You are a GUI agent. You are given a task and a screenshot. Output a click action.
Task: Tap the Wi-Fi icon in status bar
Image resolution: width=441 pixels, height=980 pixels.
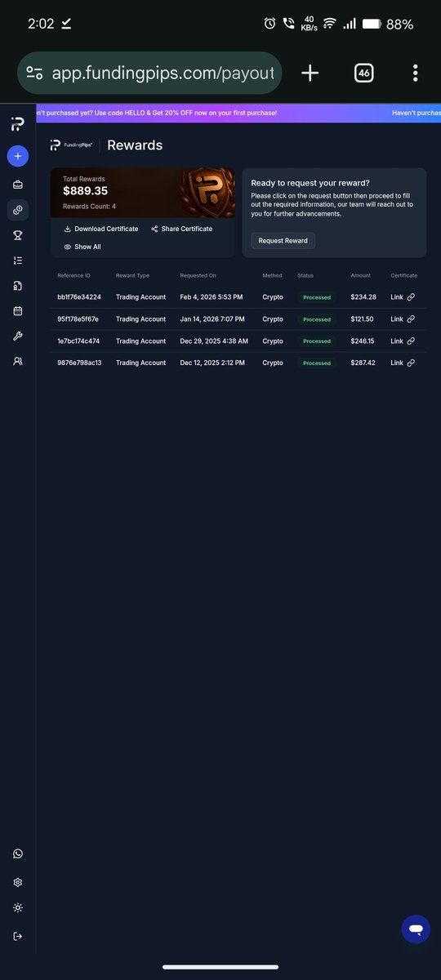pyautogui.click(x=330, y=24)
